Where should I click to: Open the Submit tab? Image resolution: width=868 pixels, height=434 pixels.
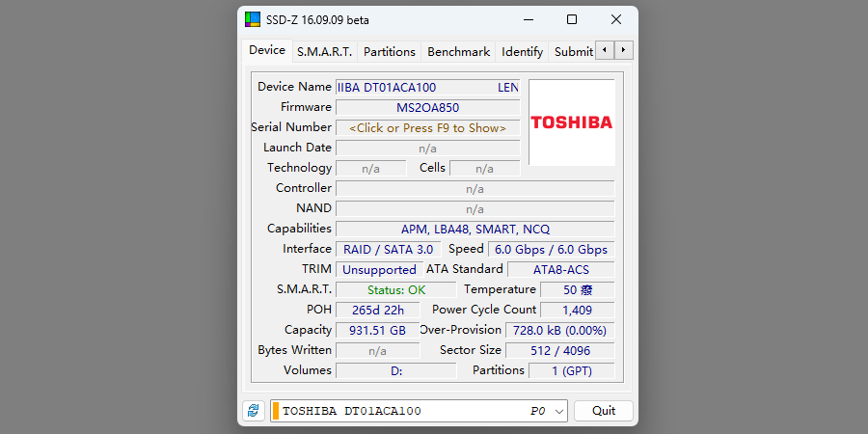tap(573, 52)
